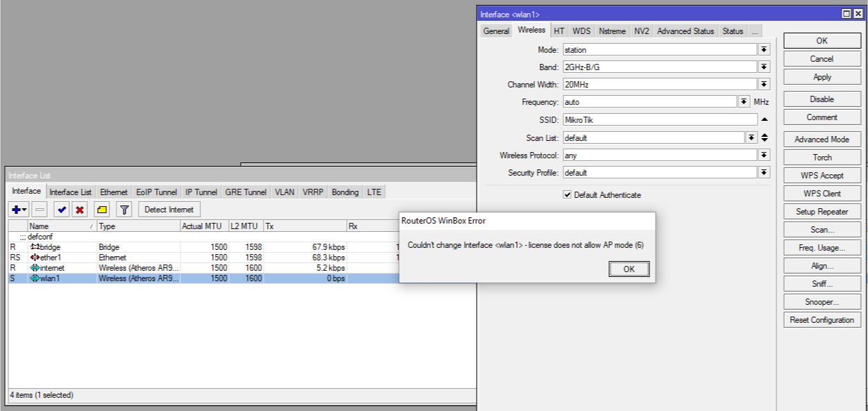Open Freq. Usage... tool
Viewport: 868px width, 411px height.
point(822,248)
